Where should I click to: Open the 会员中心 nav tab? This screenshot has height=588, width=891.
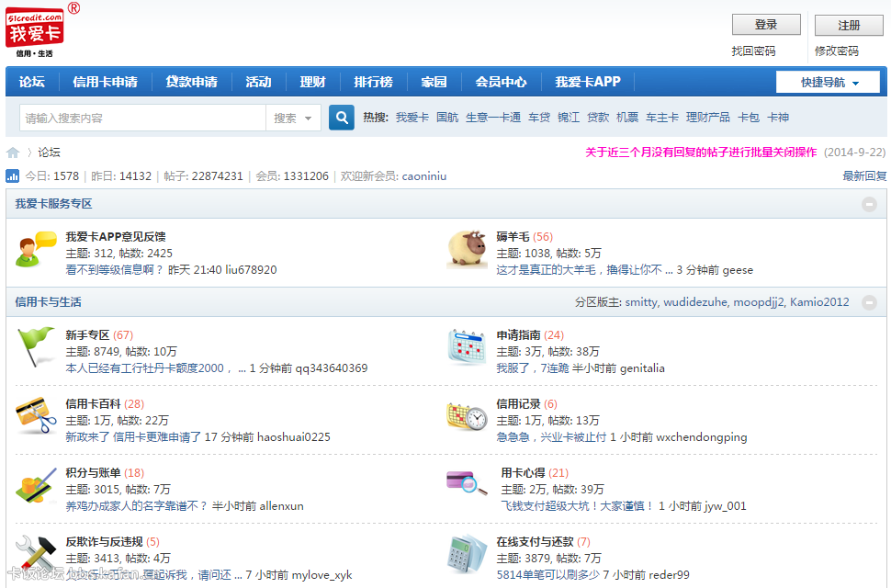click(502, 82)
